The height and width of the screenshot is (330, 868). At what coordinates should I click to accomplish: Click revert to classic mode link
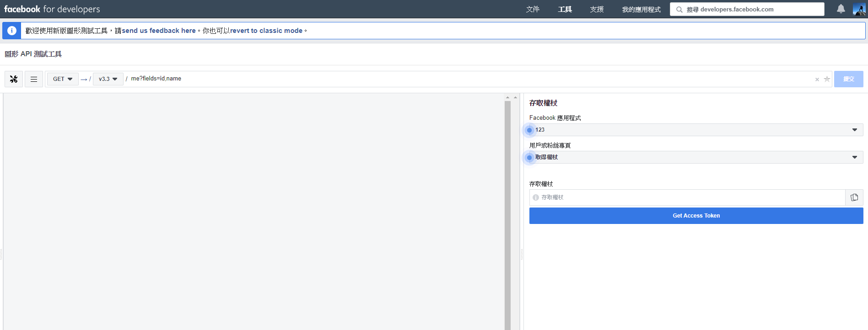(266, 31)
